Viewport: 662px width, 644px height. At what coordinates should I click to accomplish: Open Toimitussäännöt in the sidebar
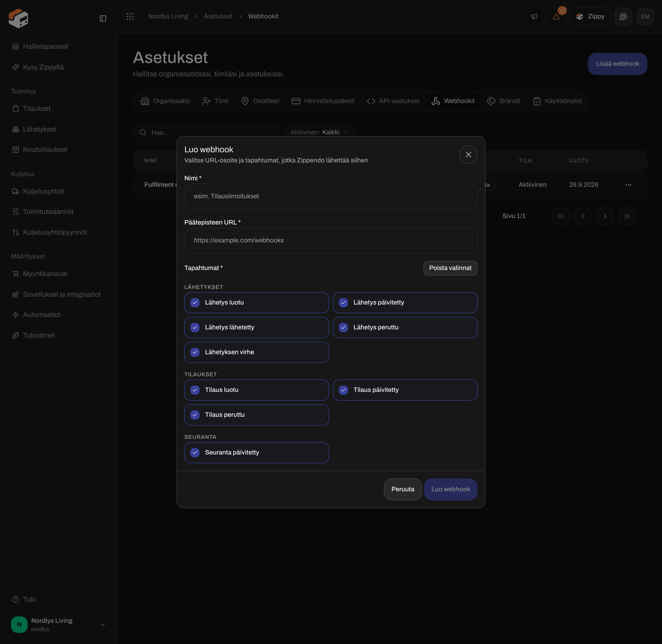59,212
